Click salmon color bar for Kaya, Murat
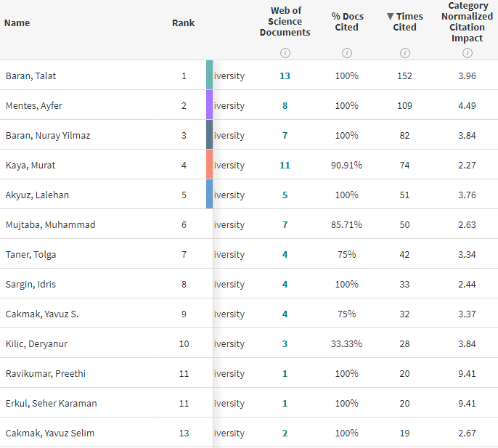Screen dimensions: 498x448 210,165
